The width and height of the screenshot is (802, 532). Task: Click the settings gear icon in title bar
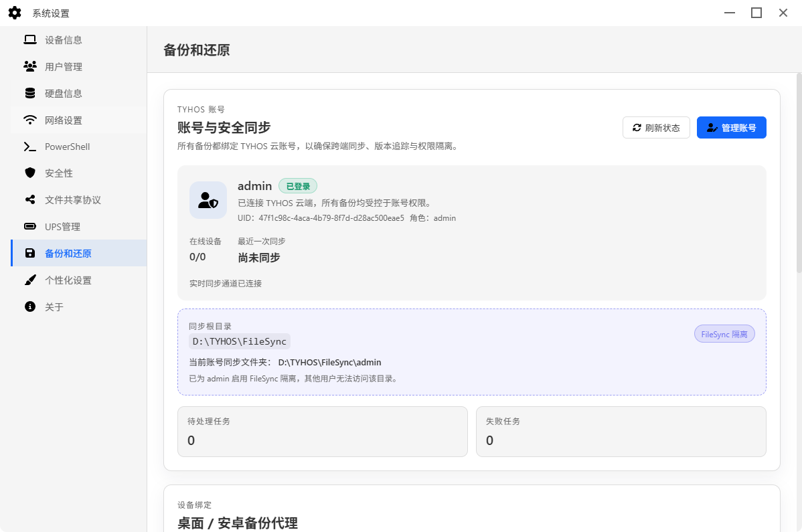pyautogui.click(x=15, y=13)
